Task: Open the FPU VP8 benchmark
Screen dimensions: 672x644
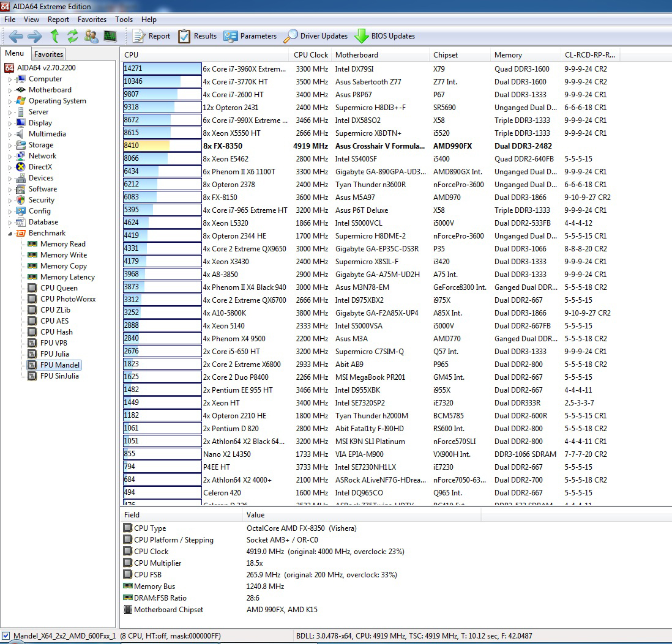Action: (x=54, y=342)
